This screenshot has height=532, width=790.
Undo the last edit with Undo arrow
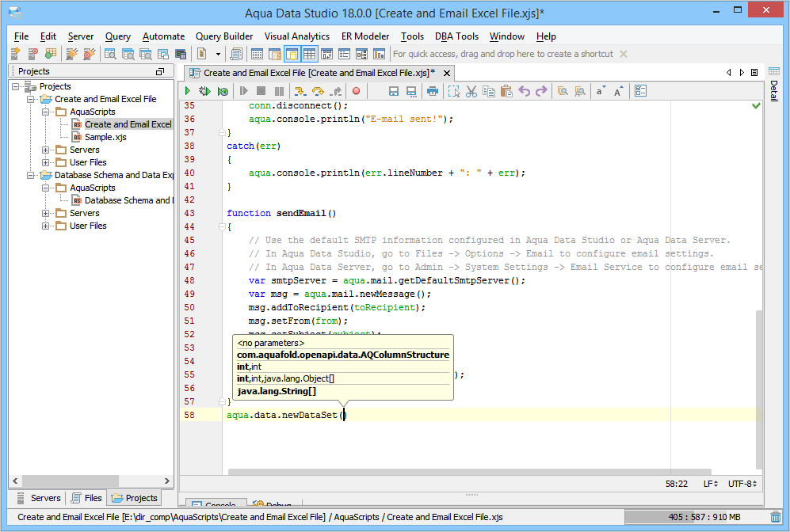point(525,91)
